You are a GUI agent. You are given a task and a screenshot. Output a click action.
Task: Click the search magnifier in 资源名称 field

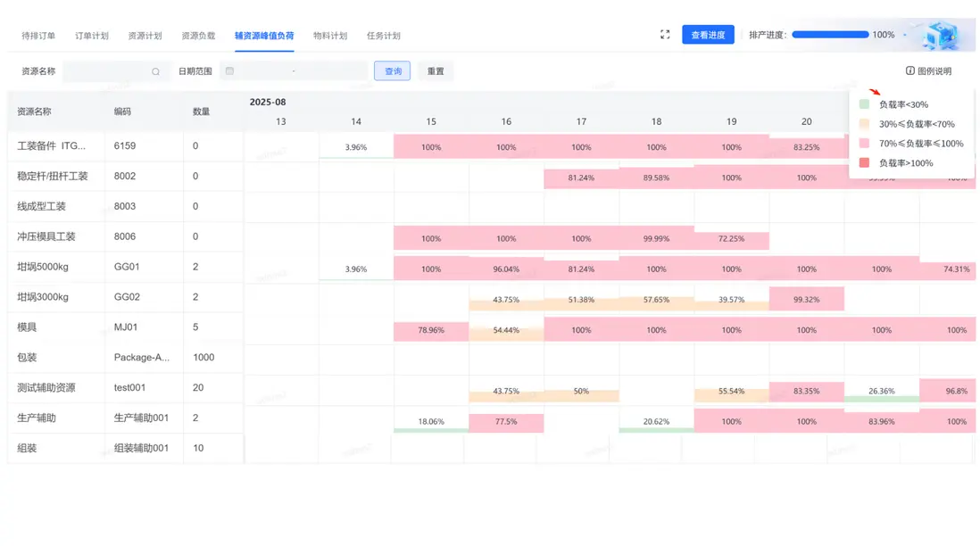click(155, 71)
